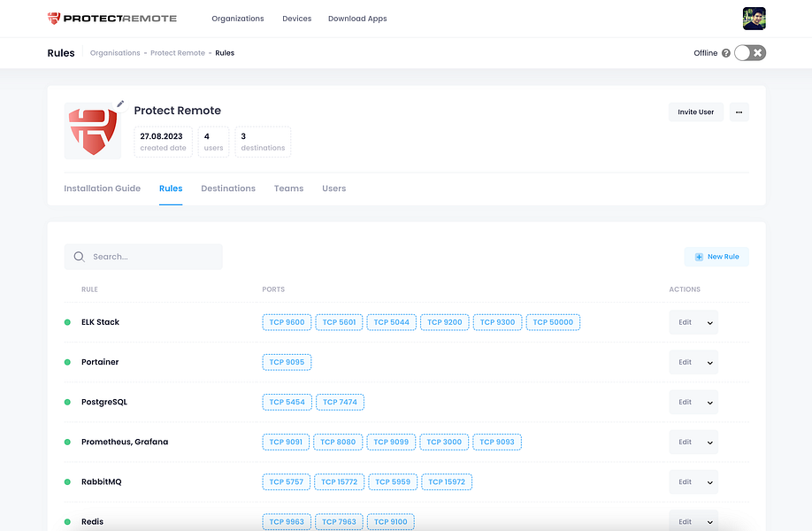Focus the Search rules field

point(143,257)
